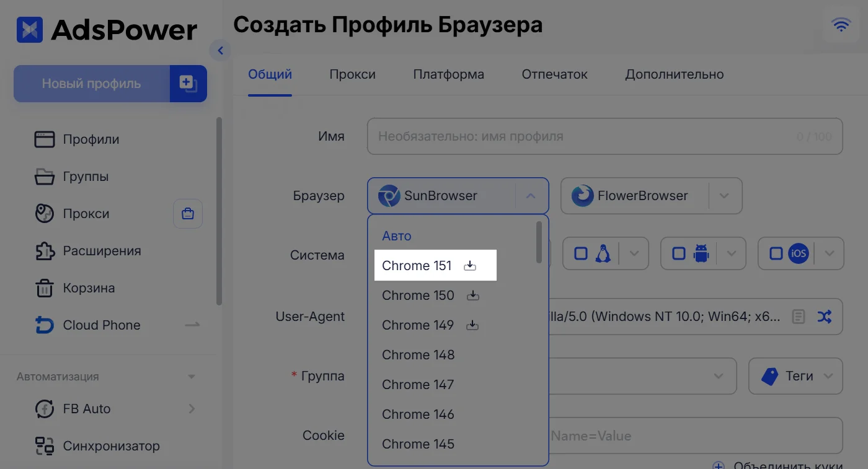
Task: Click the version dropdown list scrollbar
Action: pyautogui.click(x=539, y=242)
